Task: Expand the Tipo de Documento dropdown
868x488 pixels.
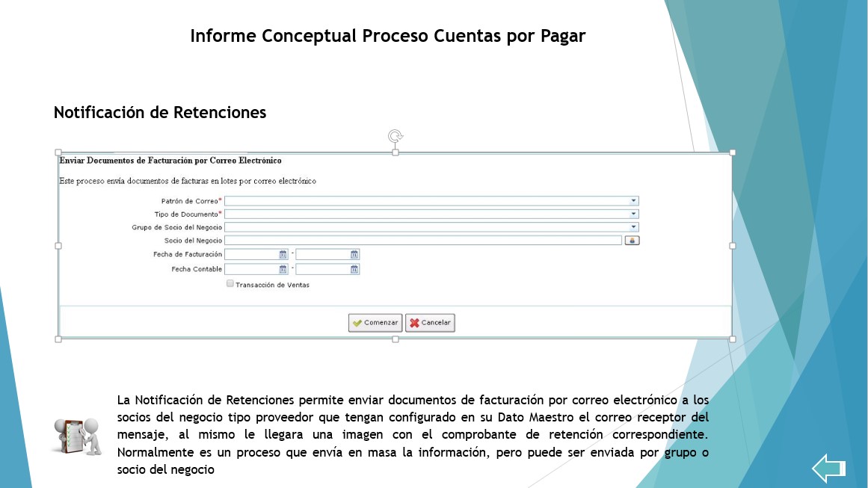Action: [633, 214]
